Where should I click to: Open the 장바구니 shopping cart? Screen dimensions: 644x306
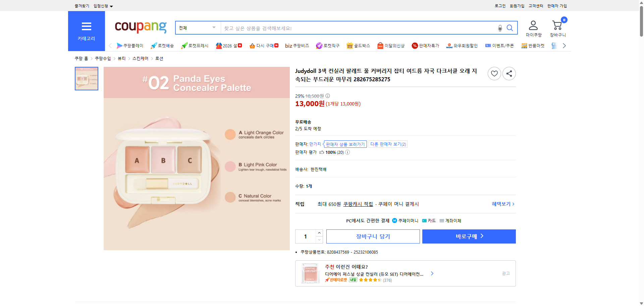[557, 27]
